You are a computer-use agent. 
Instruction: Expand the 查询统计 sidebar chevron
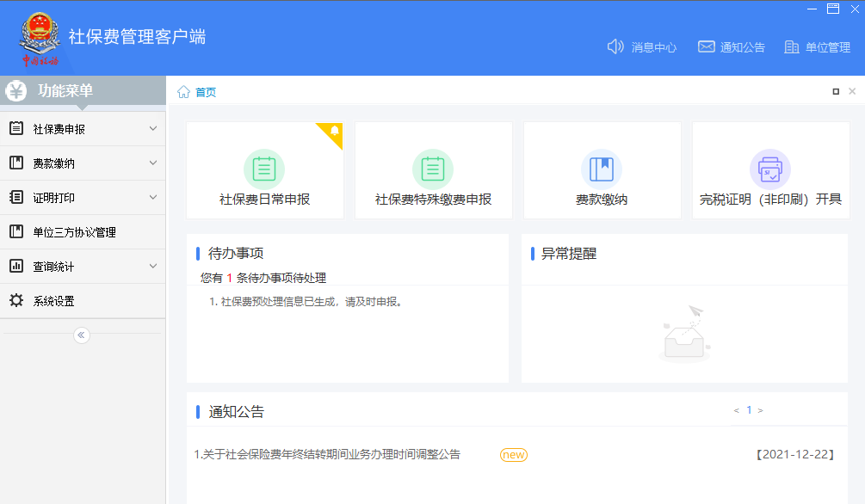point(153,267)
